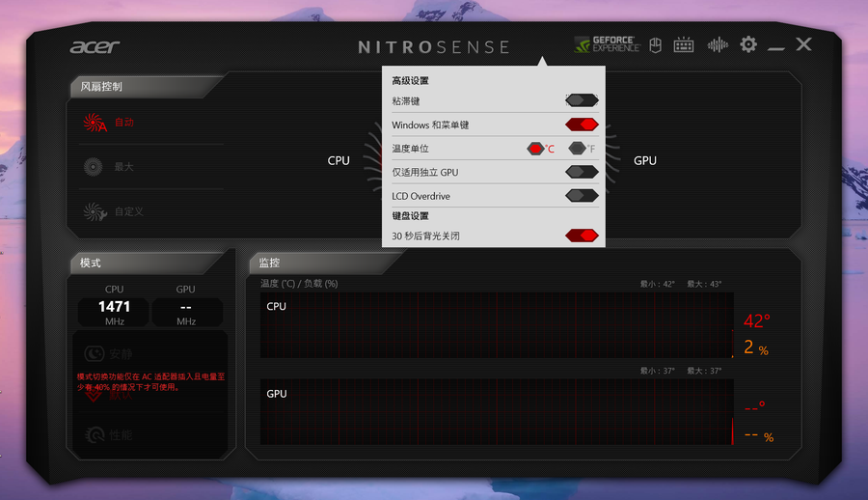Click the acer logo
The height and width of the screenshot is (500, 868).
tap(95, 46)
